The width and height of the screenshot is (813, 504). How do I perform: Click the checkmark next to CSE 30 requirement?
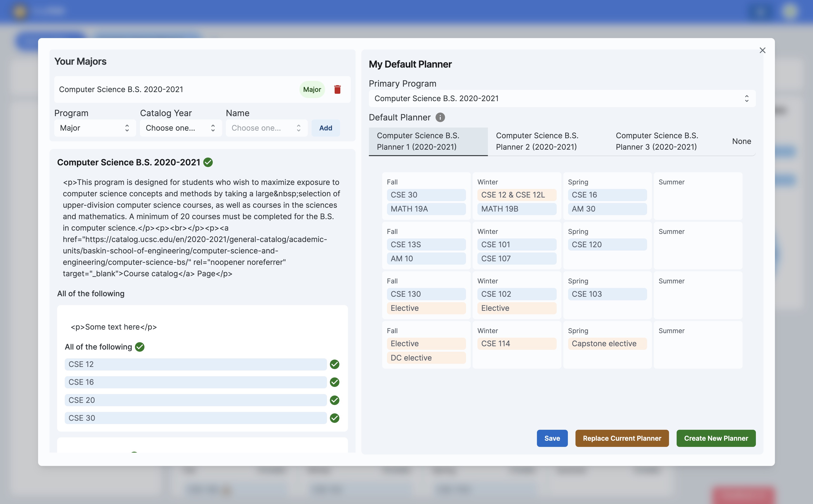pyautogui.click(x=334, y=418)
